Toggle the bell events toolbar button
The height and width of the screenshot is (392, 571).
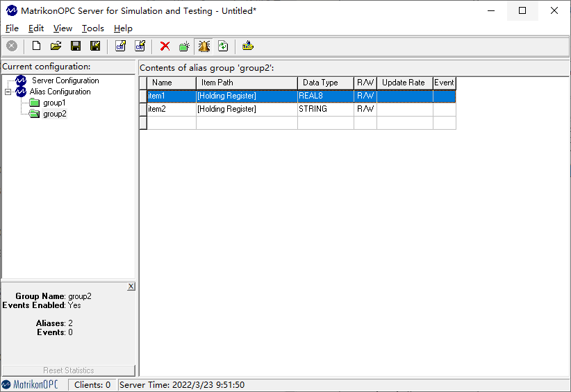coord(204,46)
